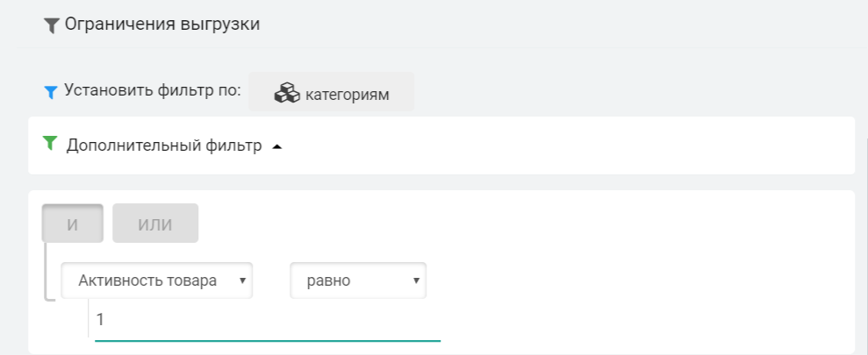Click the gray funnel icon beside Ограничения выгрузки
The width and height of the screenshot is (868, 355).
pos(52,26)
